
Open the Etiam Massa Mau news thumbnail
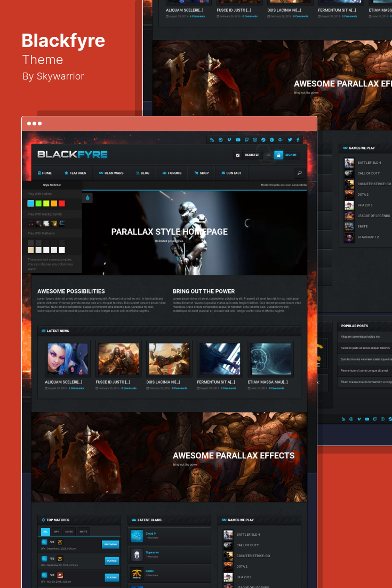pyautogui.click(x=270, y=359)
